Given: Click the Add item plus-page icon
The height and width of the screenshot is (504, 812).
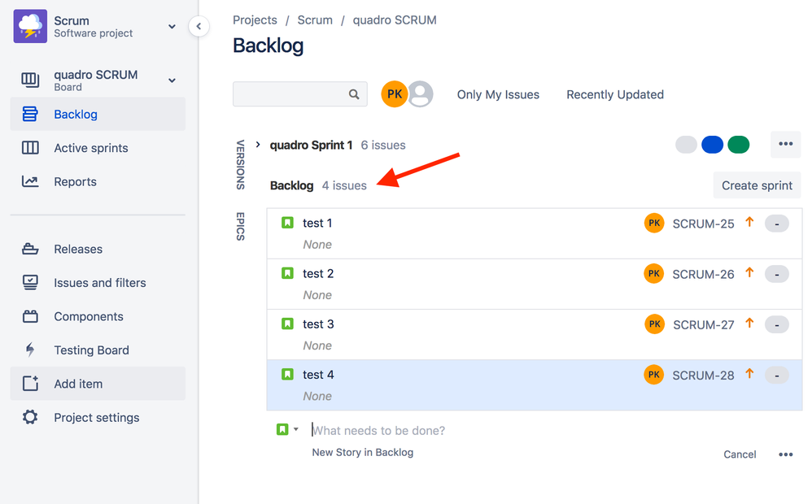Looking at the screenshot, I should point(30,384).
